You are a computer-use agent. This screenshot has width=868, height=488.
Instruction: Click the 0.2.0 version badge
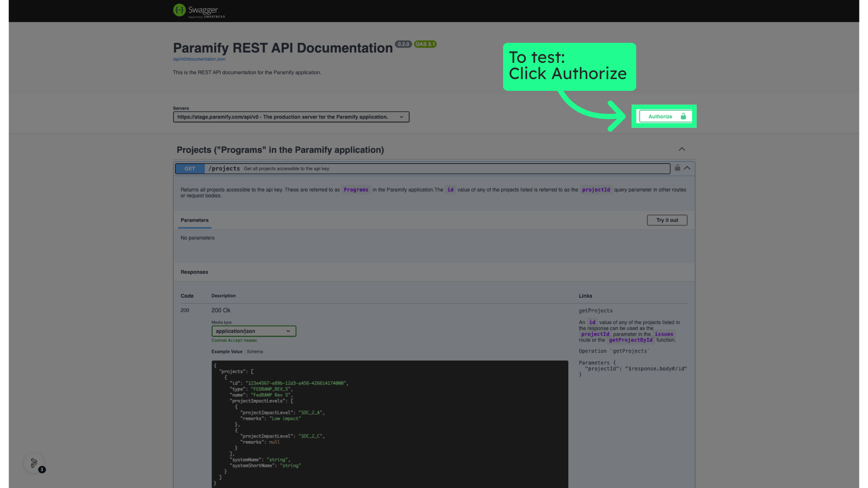(403, 44)
